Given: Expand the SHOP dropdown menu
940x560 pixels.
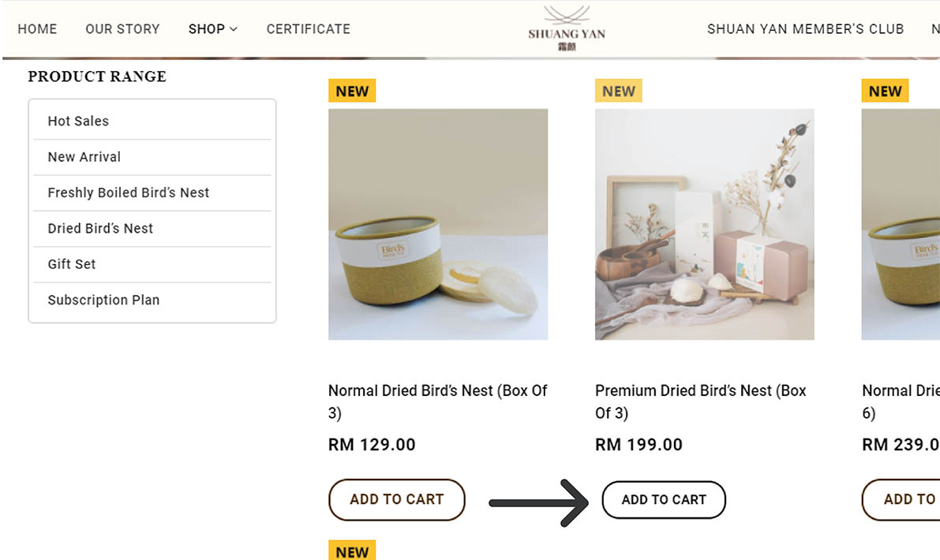Looking at the screenshot, I should point(212,29).
